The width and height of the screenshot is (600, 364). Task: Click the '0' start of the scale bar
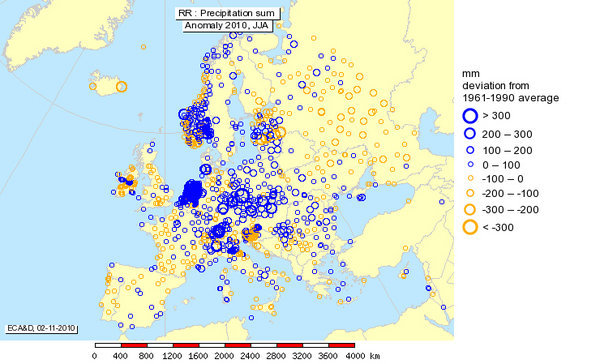[95, 356]
